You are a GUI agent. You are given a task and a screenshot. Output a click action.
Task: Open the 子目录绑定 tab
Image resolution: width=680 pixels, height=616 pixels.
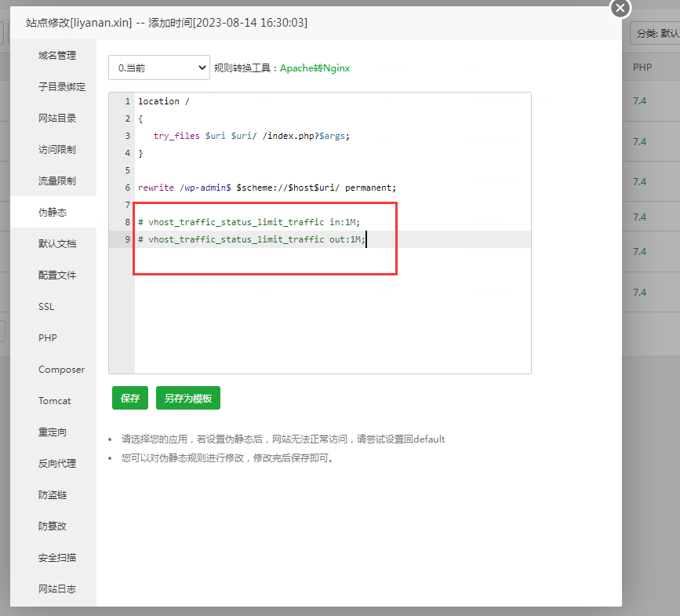coord(62,87)
